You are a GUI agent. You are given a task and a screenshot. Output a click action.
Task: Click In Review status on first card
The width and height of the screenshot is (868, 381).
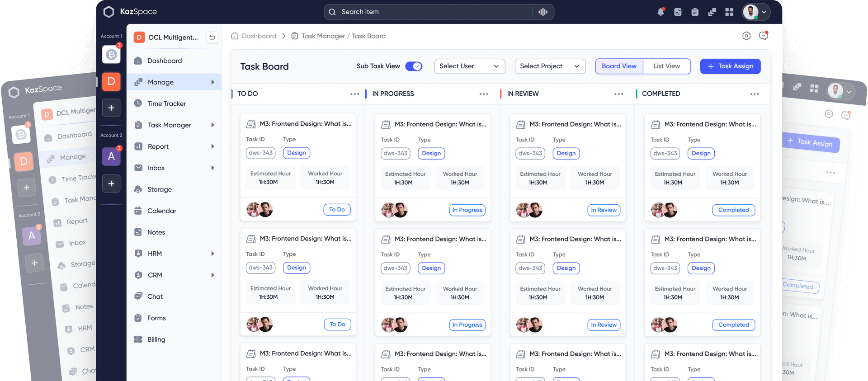coord(604,210)
